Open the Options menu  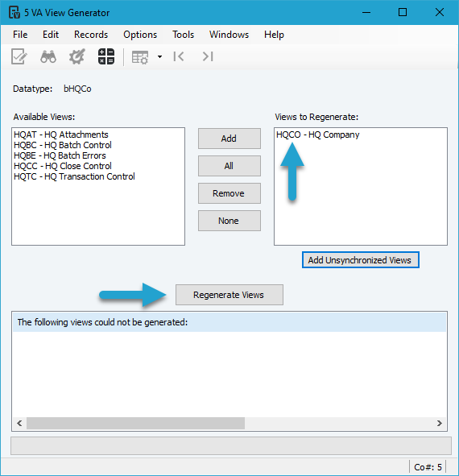click(x=140, y=35)
